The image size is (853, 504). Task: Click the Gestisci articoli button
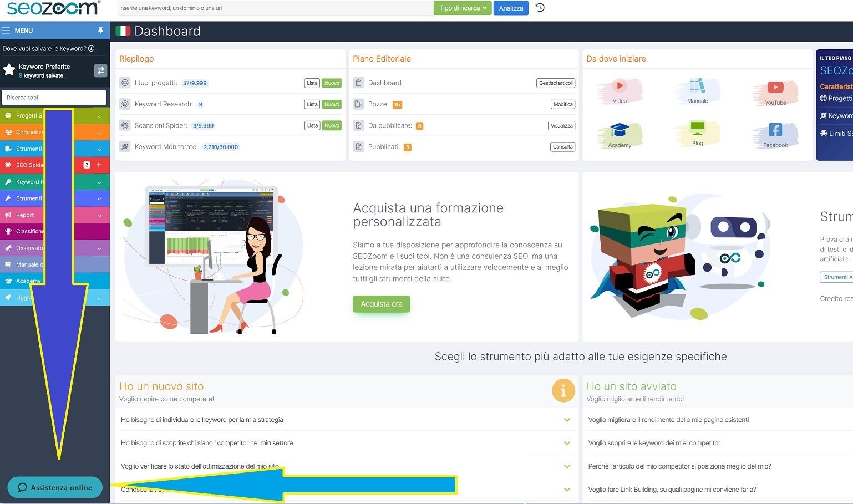[x=556, y=83]
